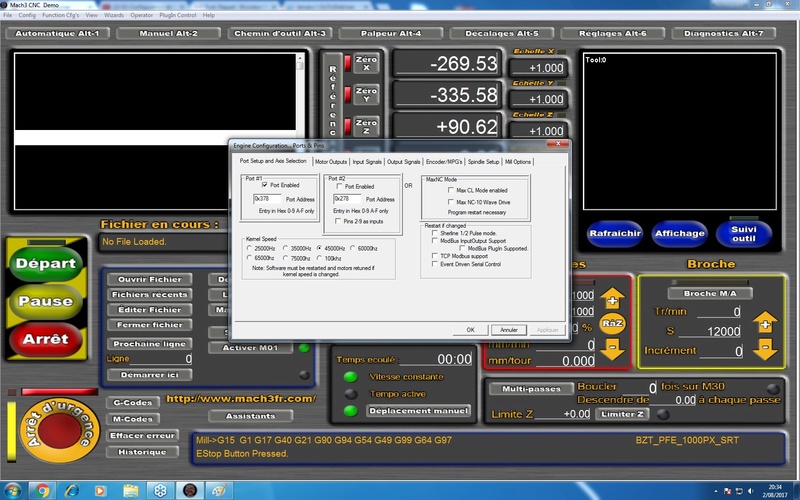Screen dimensions: 800x500
Task: Select 65000hz kernel speed
Action: pyautogui.click(x=249, y=258)
